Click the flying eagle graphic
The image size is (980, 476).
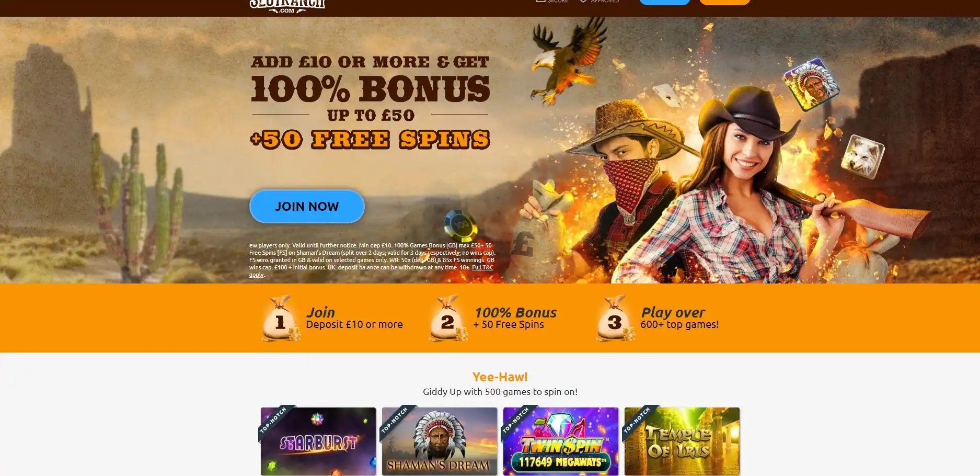[x=567, y=60]
